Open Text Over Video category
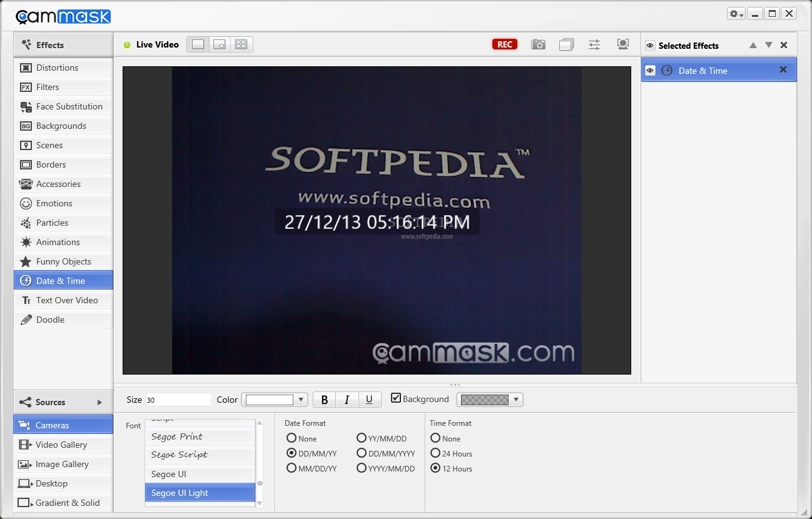The width and height of the screenshot is (812, 519). [63, 300]
